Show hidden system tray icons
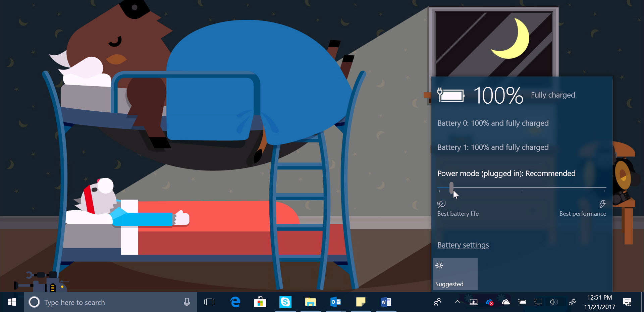The image size is (644, 312). point(457,302)
